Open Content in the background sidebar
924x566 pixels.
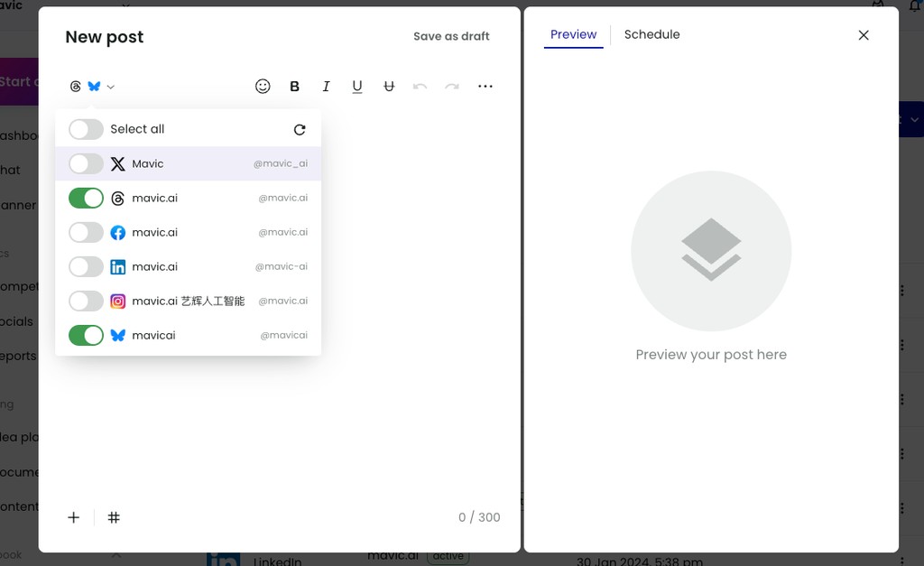[19, 506]
